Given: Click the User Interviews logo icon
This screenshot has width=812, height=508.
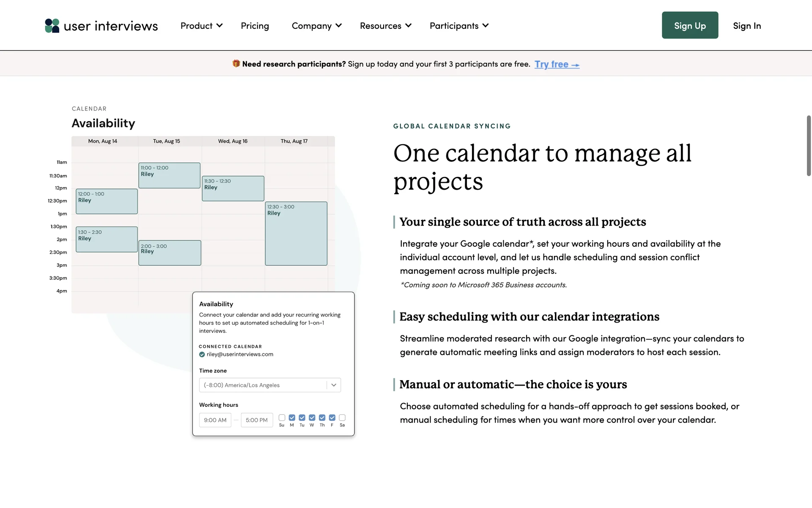Looking at the screenshot, I should point(52,26).
